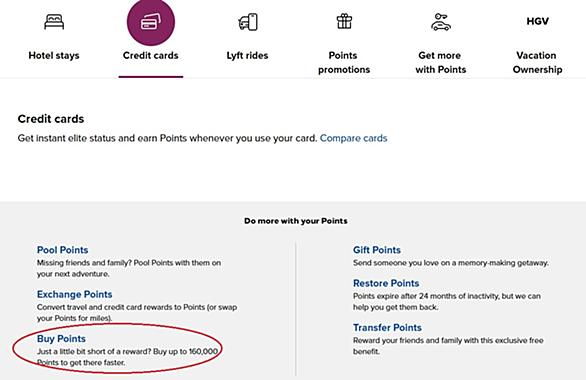Select the Transfer Points link
The width and height of the screenshot is (586, 380).
[x=387, y=328]
